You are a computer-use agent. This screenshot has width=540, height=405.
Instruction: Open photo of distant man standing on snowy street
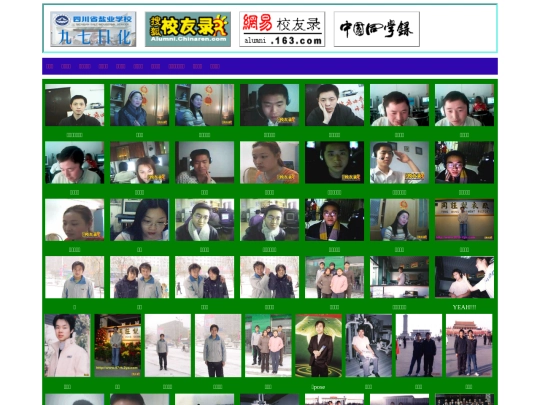tap(168, 345)
